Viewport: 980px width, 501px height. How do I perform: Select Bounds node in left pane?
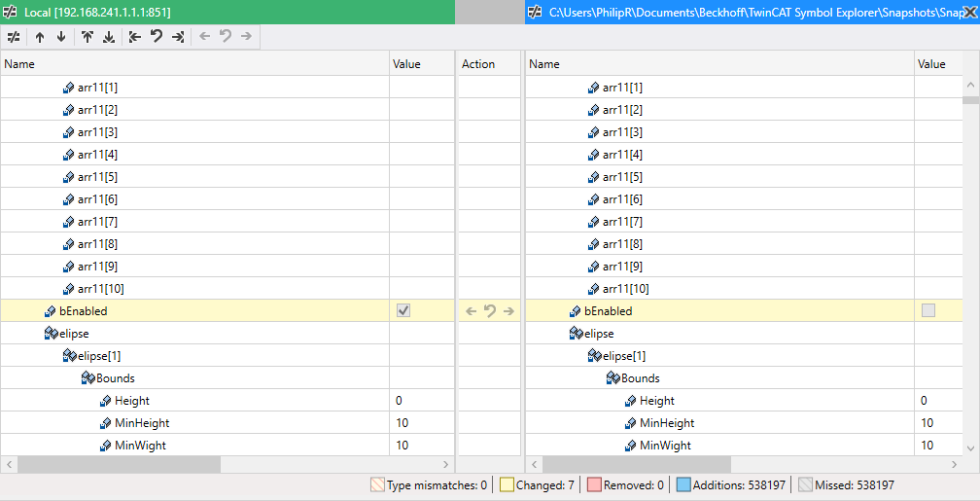(x=116, y=378)
